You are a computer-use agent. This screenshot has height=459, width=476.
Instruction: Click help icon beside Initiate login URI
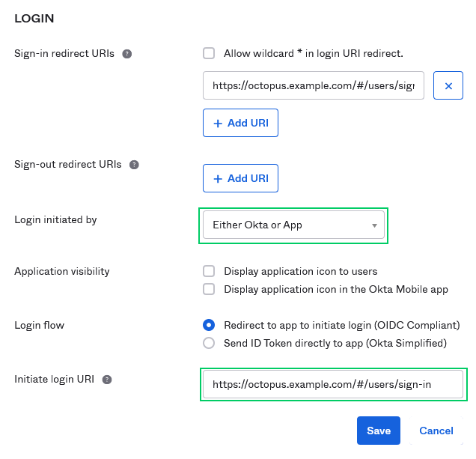[108, 380]
